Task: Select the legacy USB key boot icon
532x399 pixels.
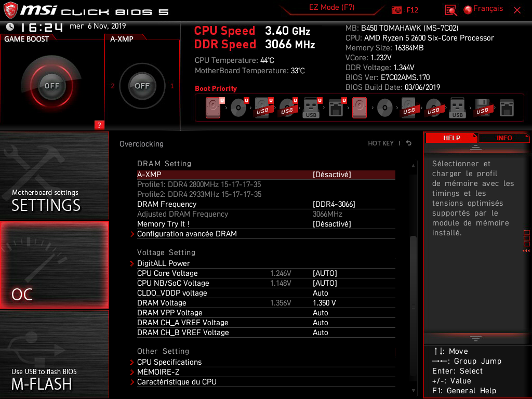Action: [458, 108]
